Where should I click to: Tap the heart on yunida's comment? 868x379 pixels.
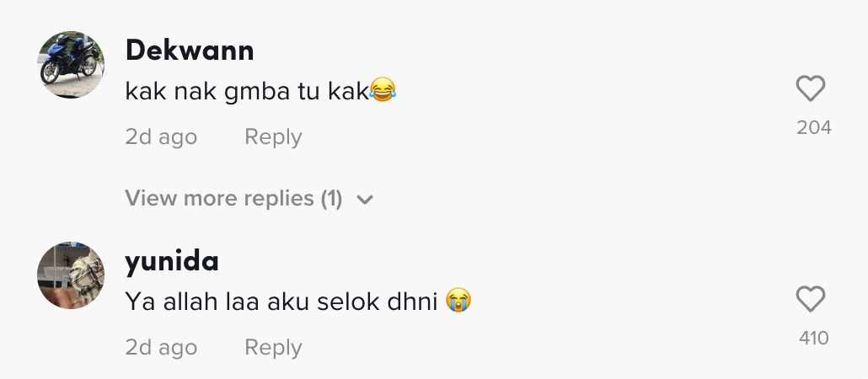coord(811,300)
